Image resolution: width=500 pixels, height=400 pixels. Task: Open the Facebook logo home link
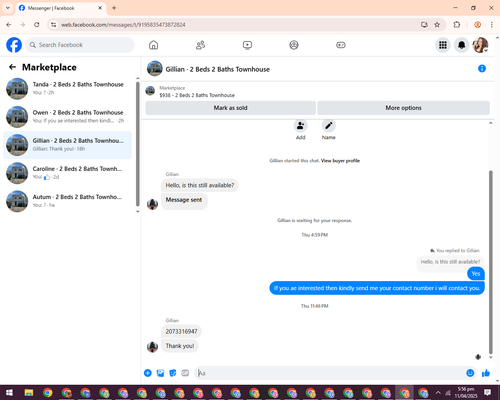click(14, 45)
